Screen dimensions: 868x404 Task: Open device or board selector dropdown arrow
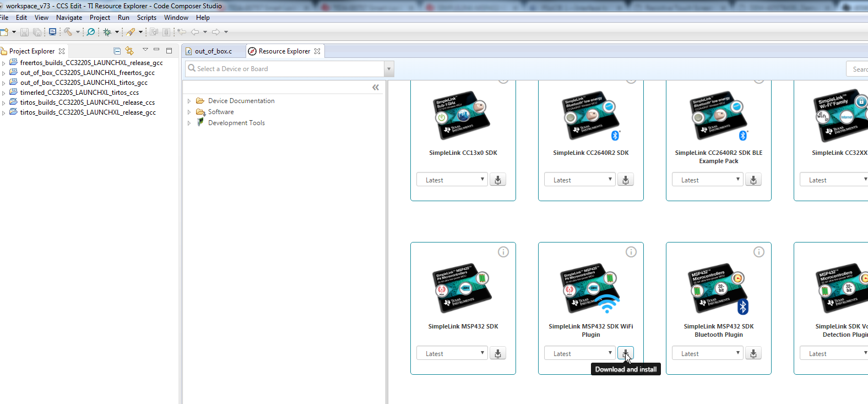(389, 69)
